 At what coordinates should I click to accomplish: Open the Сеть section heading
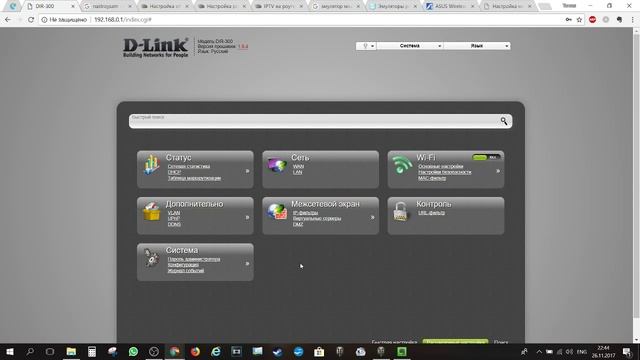[300, 158]
